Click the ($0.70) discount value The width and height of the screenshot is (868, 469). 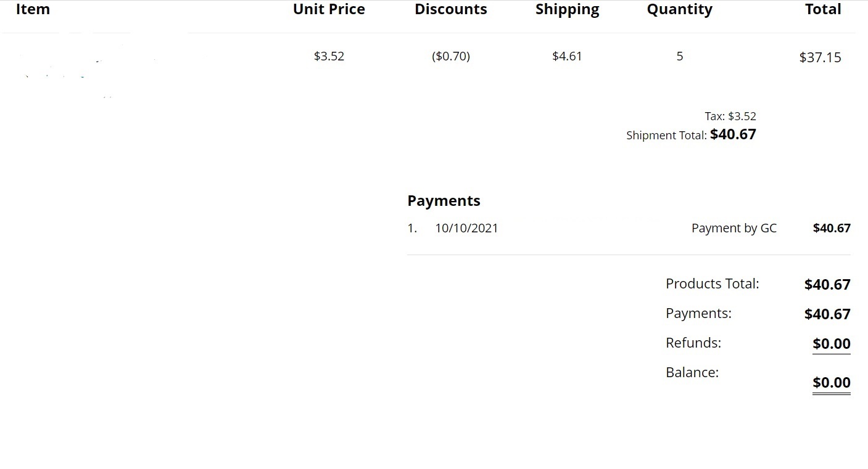pyautogui.click(x=450, y=56)
